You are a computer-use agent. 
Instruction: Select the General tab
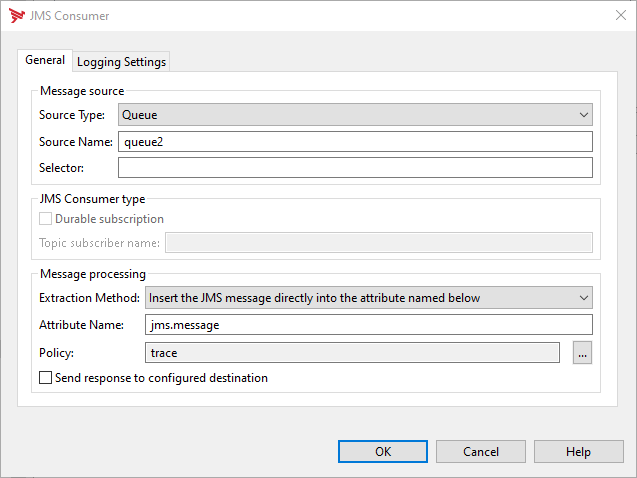click(45, 61)
